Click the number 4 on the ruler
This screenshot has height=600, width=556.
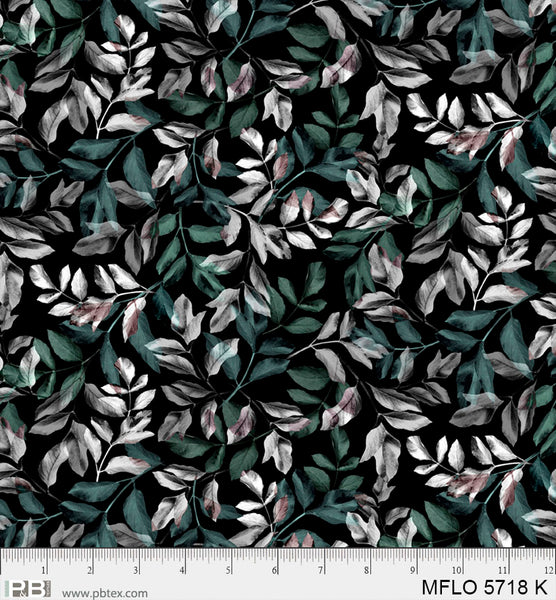point(182,571)
